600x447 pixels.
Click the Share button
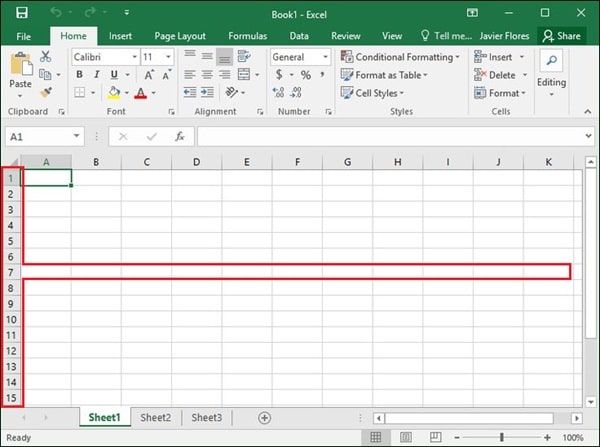pyautogui.click(x=561, y=36)
